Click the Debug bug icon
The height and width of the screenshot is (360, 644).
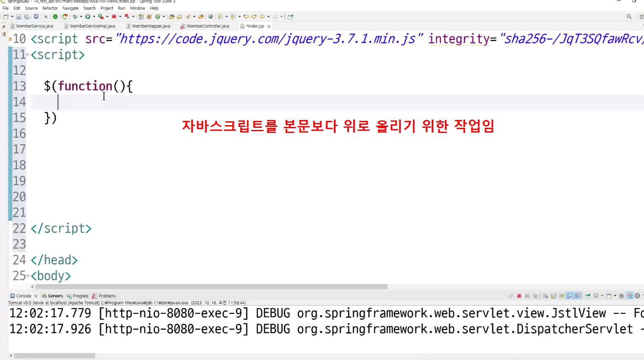tap(75, 16)
